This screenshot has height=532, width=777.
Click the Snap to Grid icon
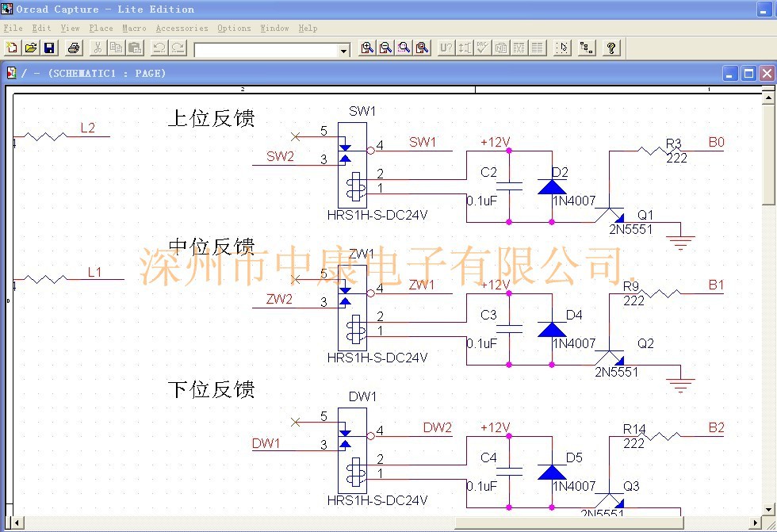pyautogui.click(x=561, y=48)
